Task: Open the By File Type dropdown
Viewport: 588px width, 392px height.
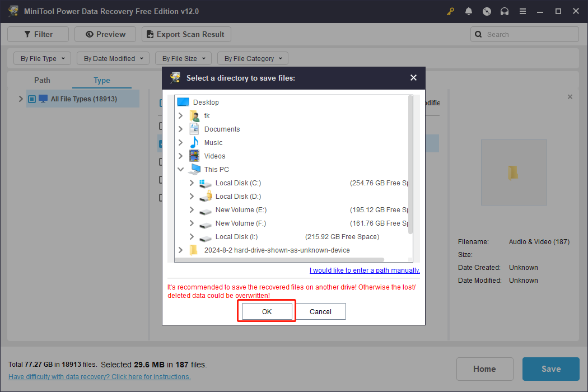Action: 43,58
